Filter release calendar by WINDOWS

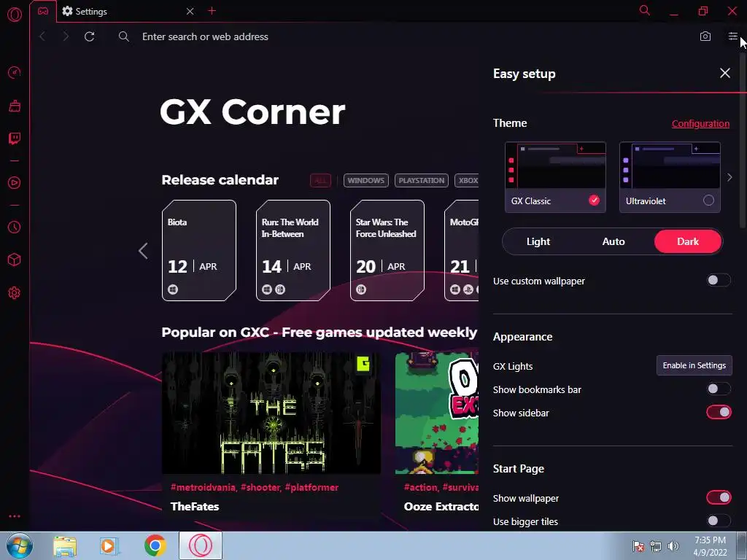pyautogui.click(x=366, y=181)
